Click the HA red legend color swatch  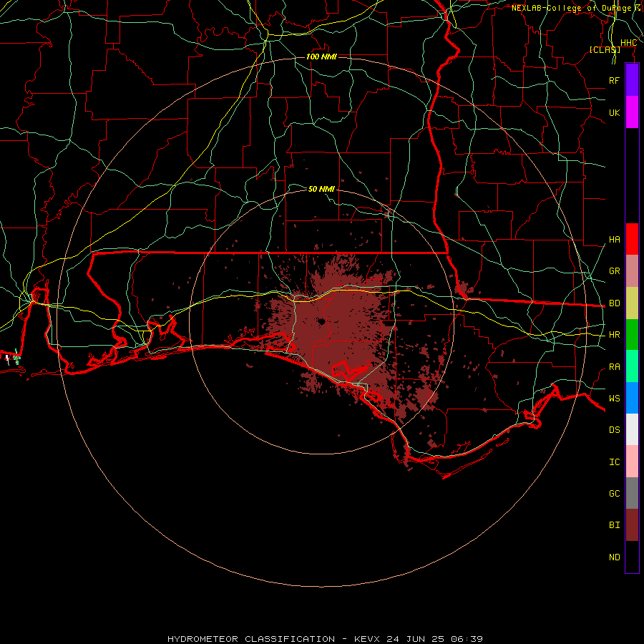click(632, 239)
